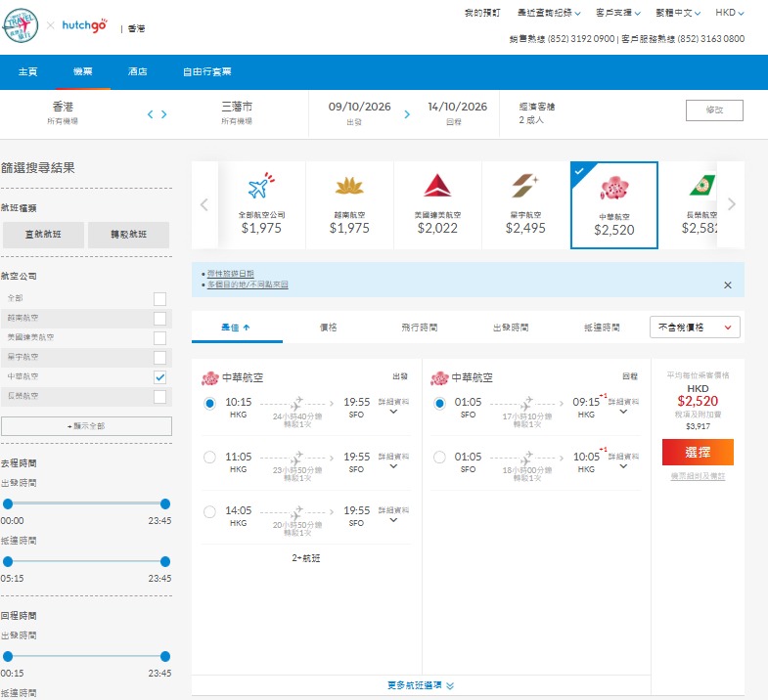Open the hotels tab

(138, 72)
